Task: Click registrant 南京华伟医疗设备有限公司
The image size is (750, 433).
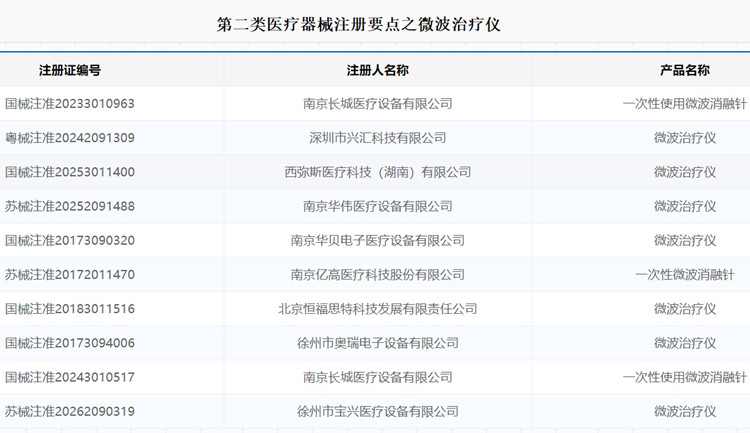Action: 377,206
